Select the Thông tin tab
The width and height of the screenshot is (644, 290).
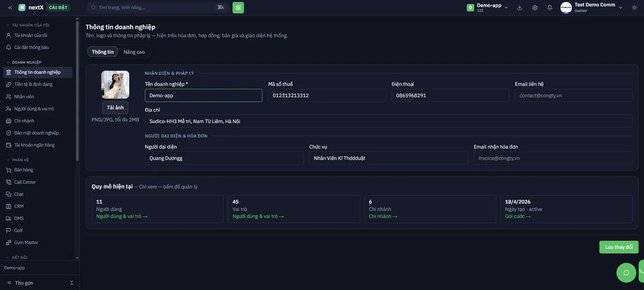[x=103, y=52]
